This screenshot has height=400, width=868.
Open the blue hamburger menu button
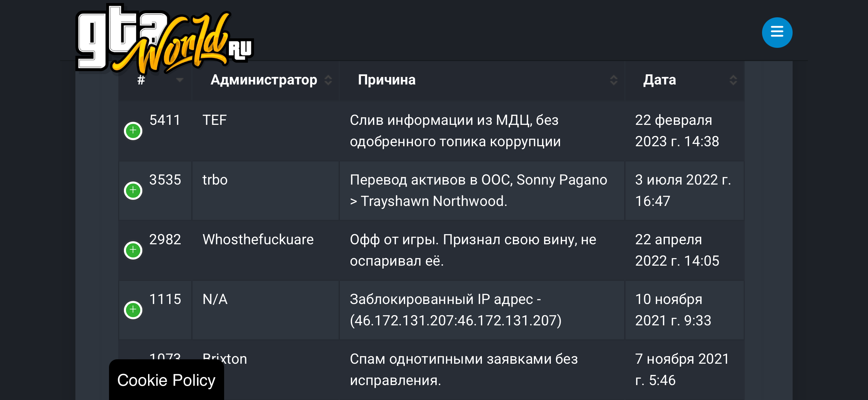click(x=777, y=33)
